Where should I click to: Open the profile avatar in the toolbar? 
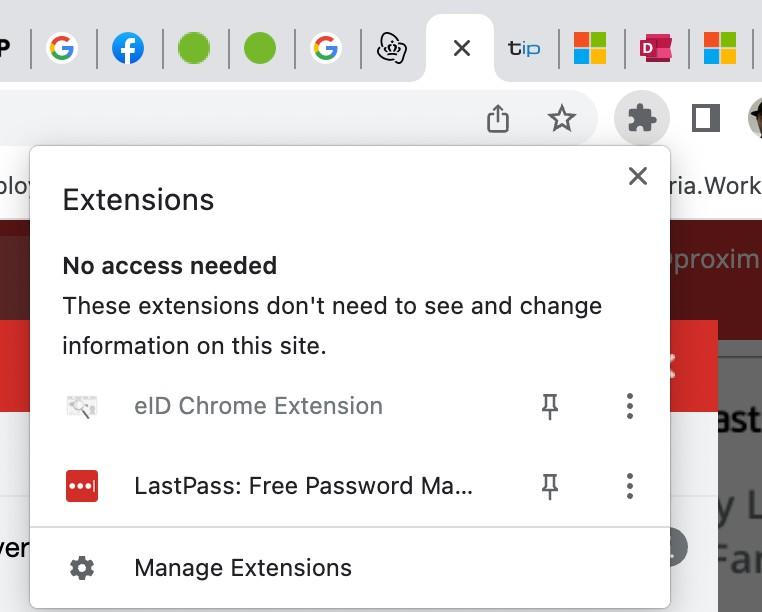755,119
